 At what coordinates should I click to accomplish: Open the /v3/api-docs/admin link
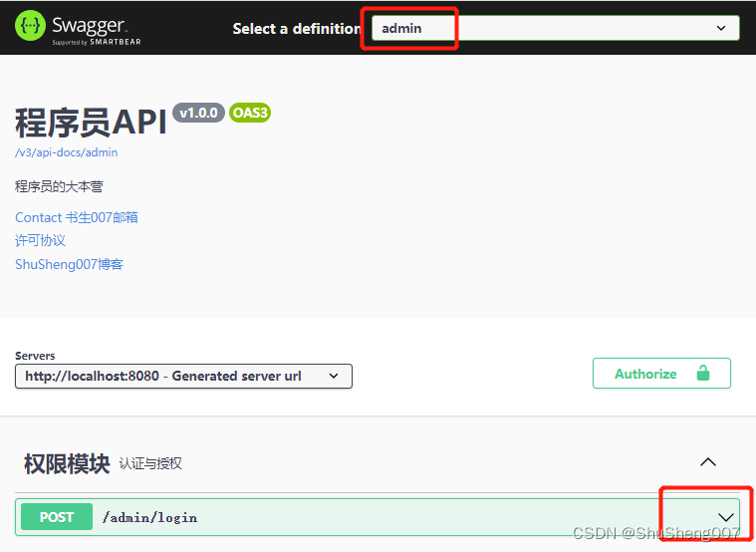tap(67, 152)
